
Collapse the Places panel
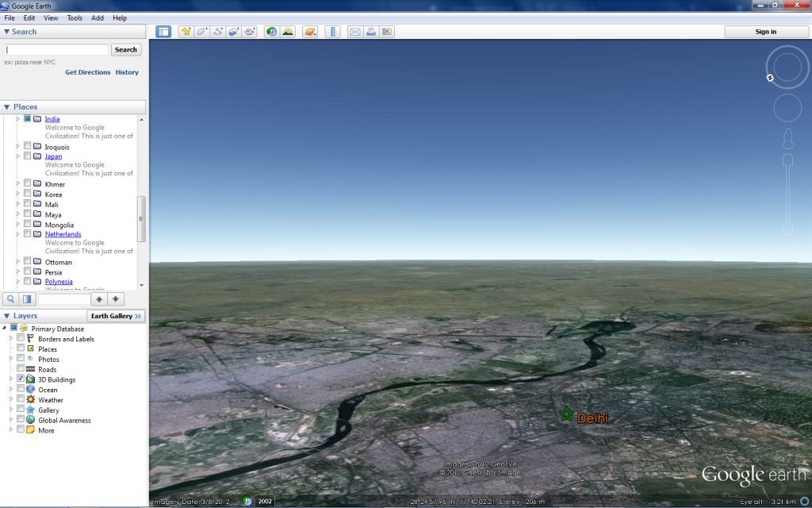coord(6,107)
